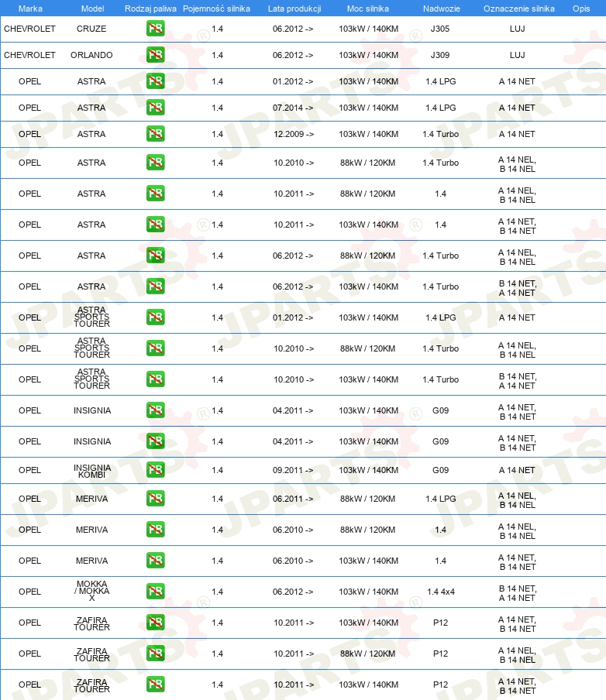Viewport: 606px width, 700px height.
Task: Click 06.2012 -> in the Chevrolet Cruze row
Action: [293, 29]
